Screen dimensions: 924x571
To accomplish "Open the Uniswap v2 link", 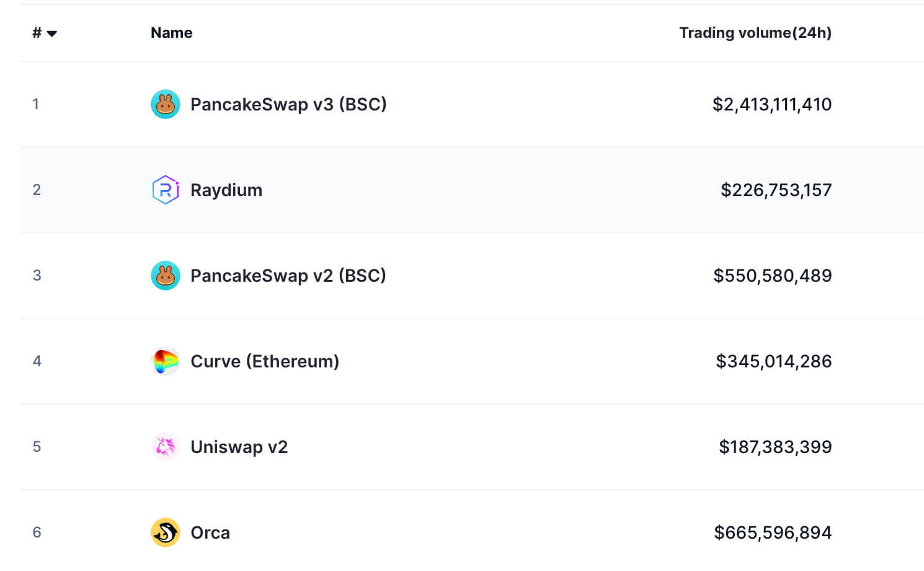I will [x=239, y=447].
